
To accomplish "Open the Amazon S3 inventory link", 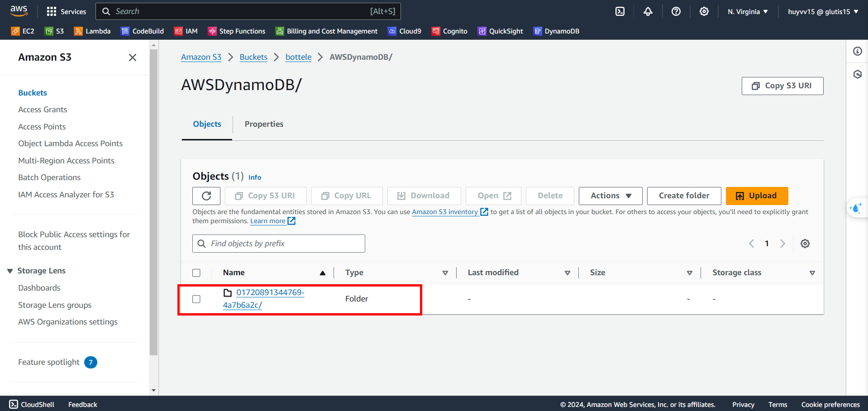I will [450, 212].
